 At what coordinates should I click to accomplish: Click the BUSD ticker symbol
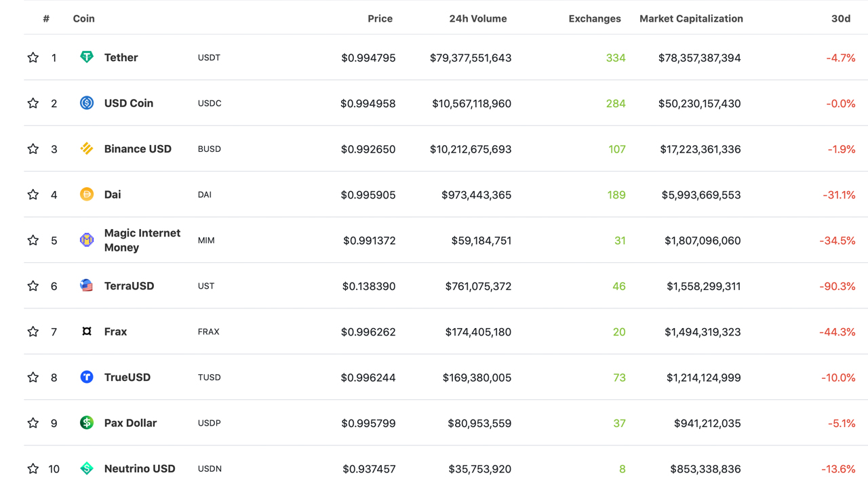pos(210,149)
